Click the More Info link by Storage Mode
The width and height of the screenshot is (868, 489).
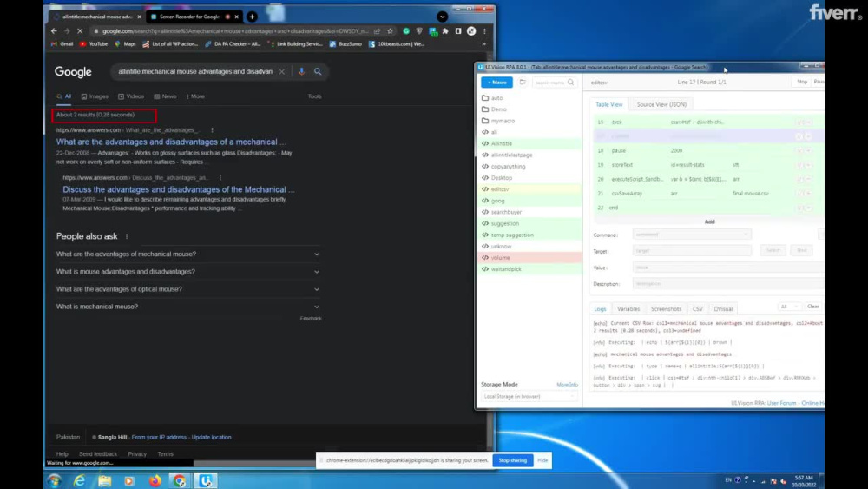coord(567,384)
